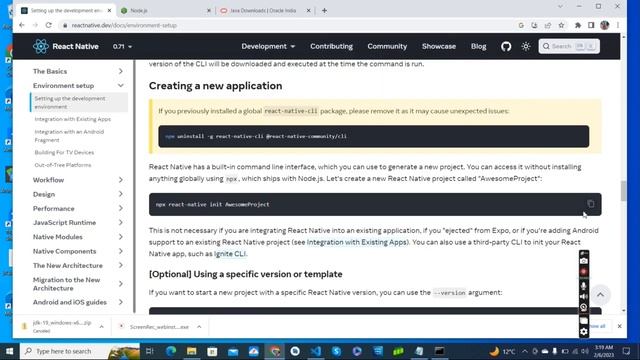The width and height of the screenshot is (640, 360).
Task: Close the downloads bar
Action: [620, 326]
